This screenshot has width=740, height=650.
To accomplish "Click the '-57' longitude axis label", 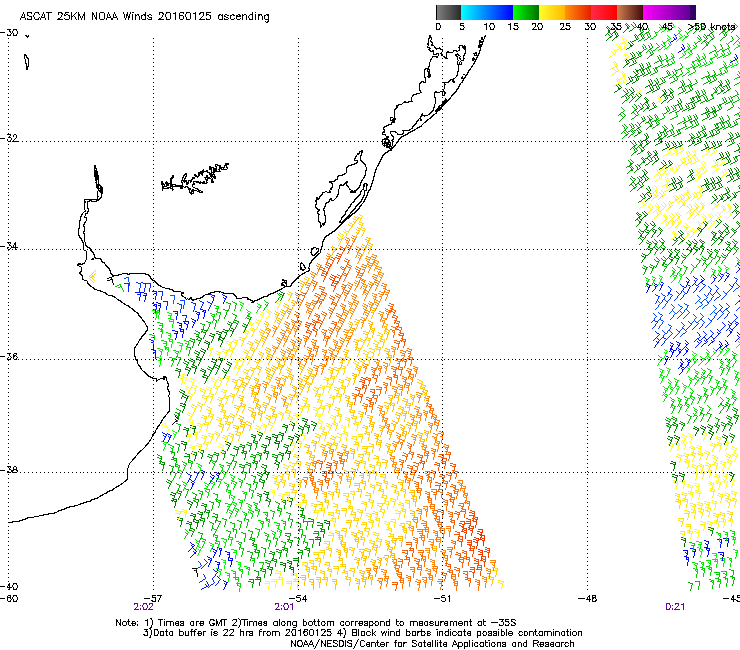I will [x=153, y=599].
